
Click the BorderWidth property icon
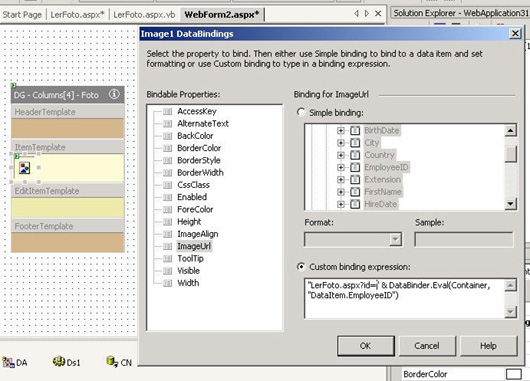tap(167, 173)
